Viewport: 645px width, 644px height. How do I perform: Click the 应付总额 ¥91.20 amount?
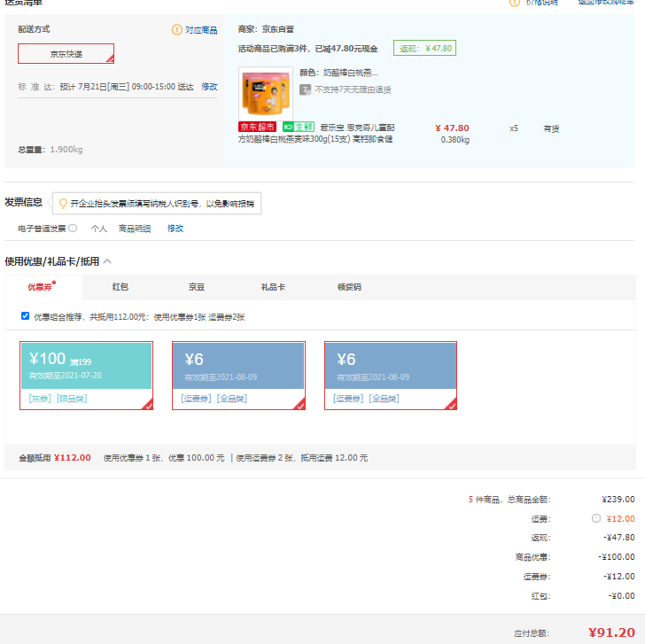pyautogui.click(x=611, y=632)
